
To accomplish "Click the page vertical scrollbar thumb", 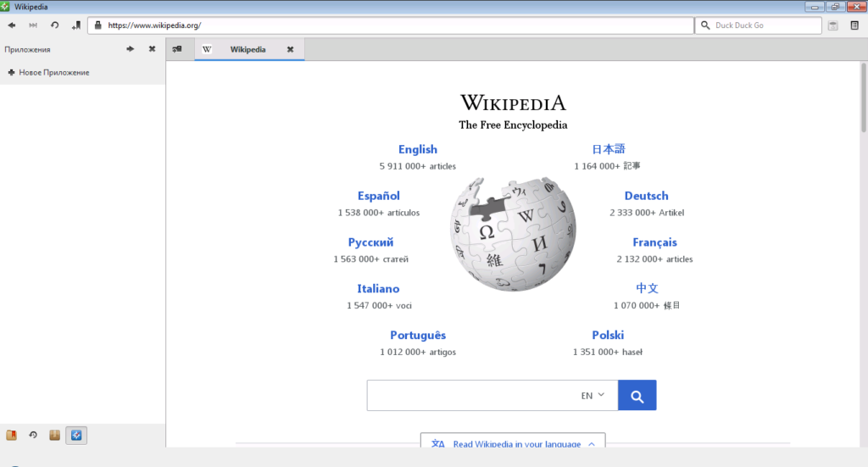I will (x=864, y=97).
